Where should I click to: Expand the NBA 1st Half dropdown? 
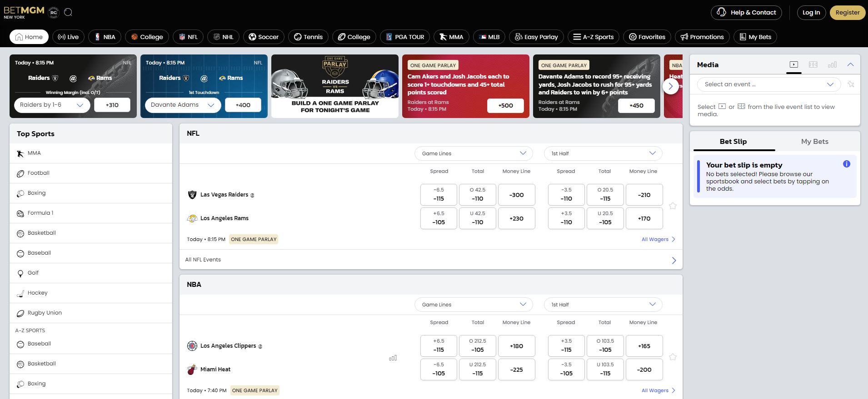(x=603, y=305)
